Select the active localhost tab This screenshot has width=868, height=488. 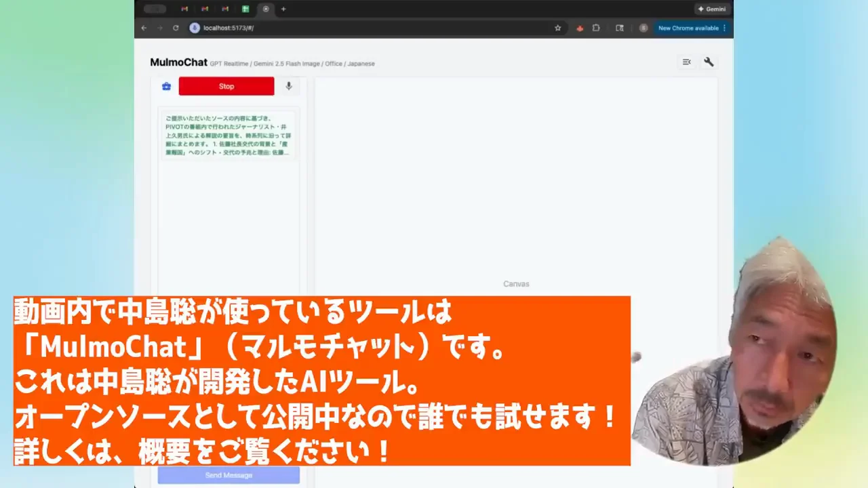pyautogui.click(x=266, y=9)
